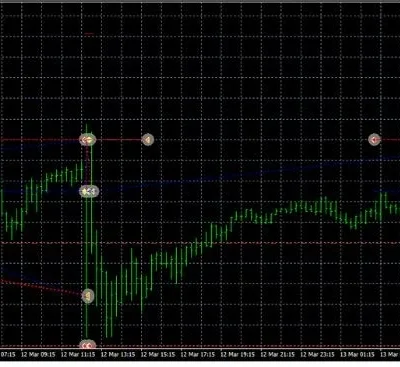The width and height of the screenshot is (400, 367).
Task: Select the red-line arrow marker above 13 Mar 01:15
Action: [375, 140]
